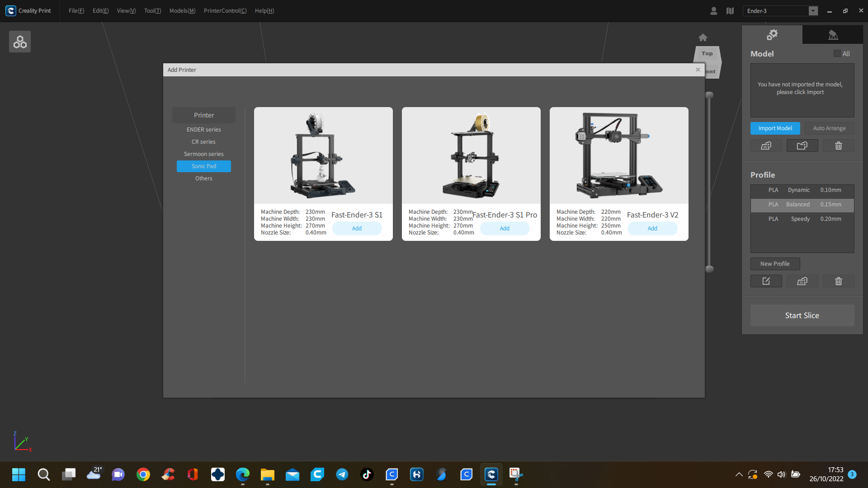Image resolution: width=868 pixels, height=488 pixels.
Task: Click the delete model trash icon
Action: (838, 145)
